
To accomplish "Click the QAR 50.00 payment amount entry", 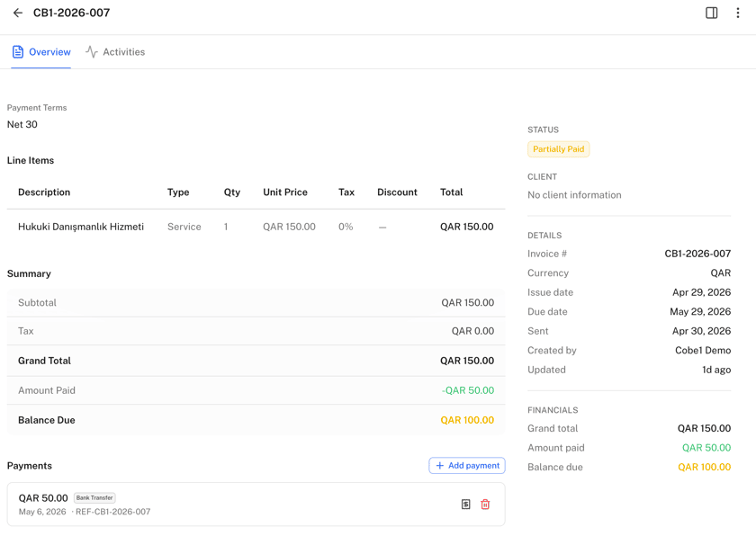I will click(x=43, y=498).
